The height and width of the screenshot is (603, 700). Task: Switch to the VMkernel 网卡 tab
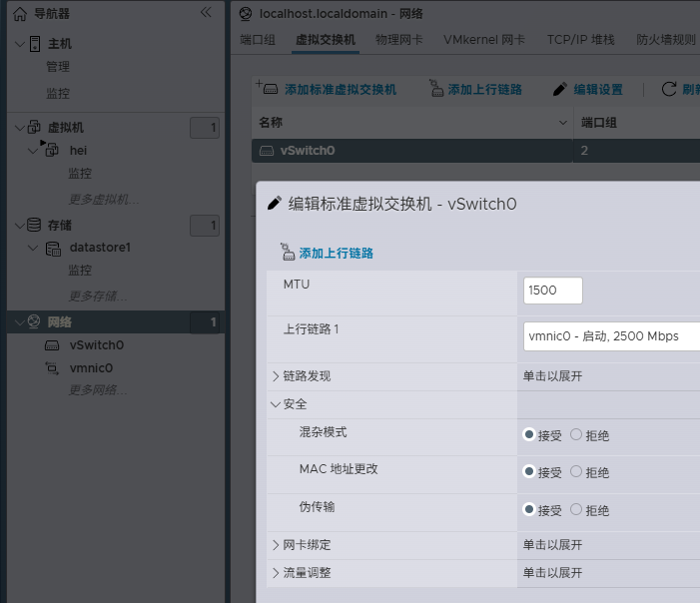(483, 40)
